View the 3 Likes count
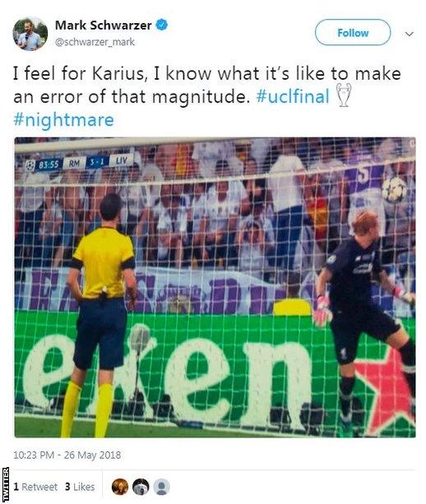This screenshot has width=426, height=504. (x=80, y=487)
